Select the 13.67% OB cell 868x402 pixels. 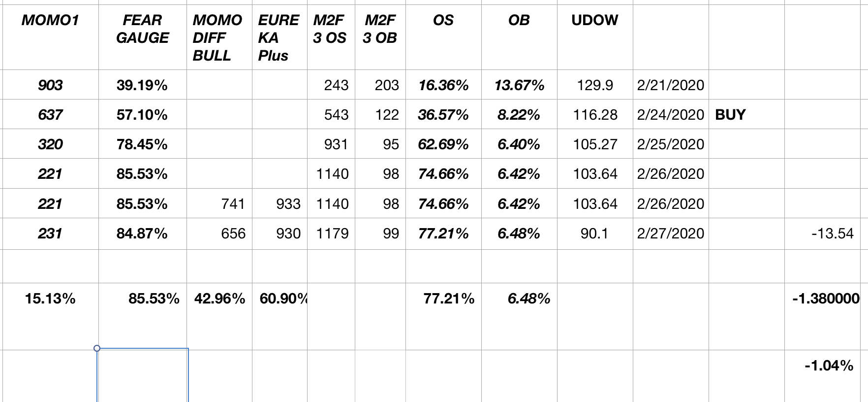pyautogui.click(x=519, y=85)
